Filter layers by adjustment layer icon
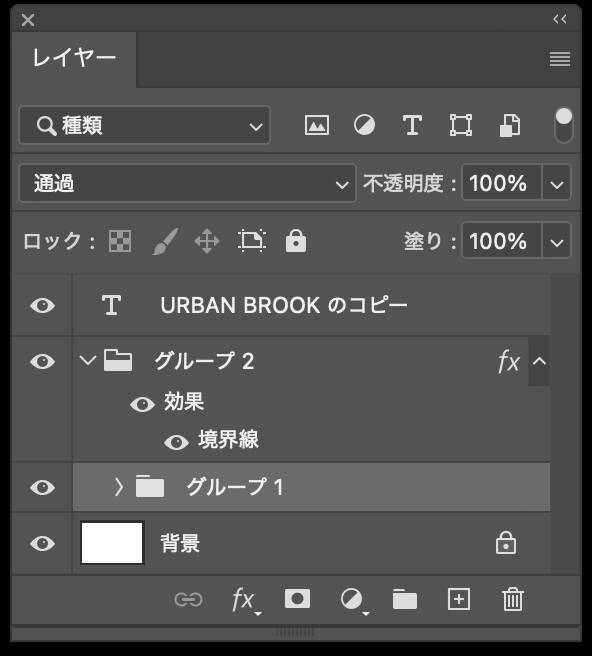 (x=364, y=125)
